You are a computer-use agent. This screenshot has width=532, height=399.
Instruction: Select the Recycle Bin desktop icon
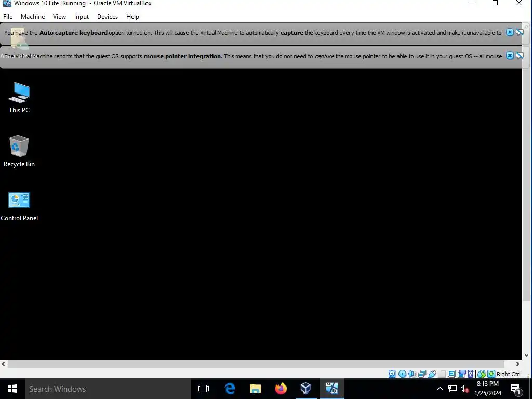pos(19,151)
